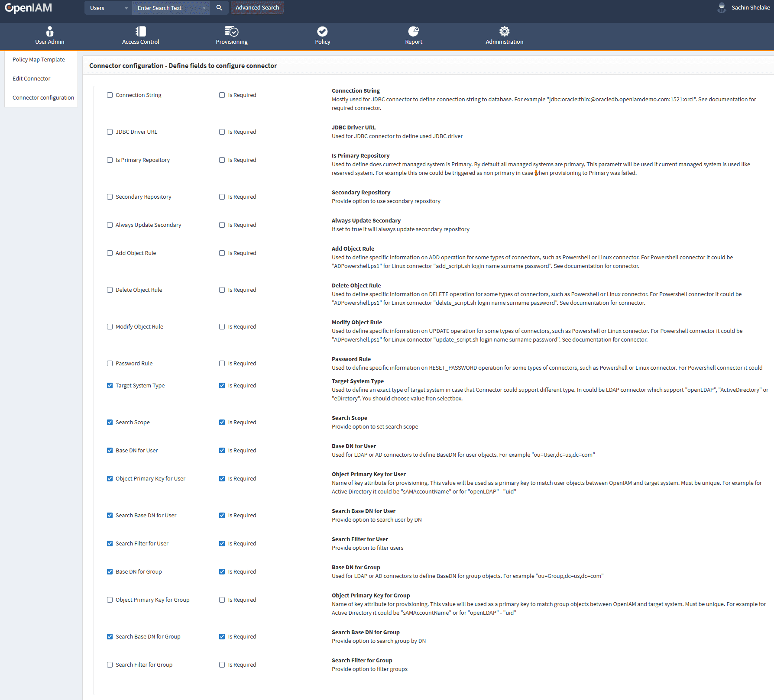The image size is (774, 700).
Task: Click the Enter Search Text field
Action: click(x=167, y=8)
